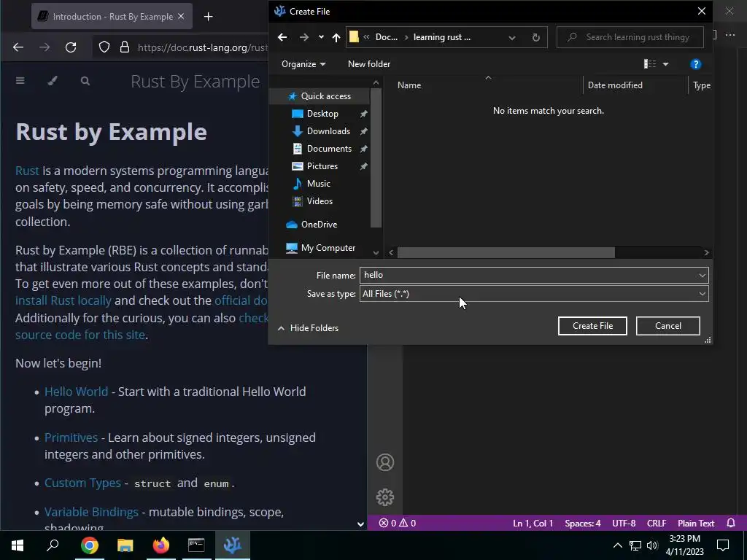Reload the Firefox page
The image size is (747, 560).
click(71, 47)
